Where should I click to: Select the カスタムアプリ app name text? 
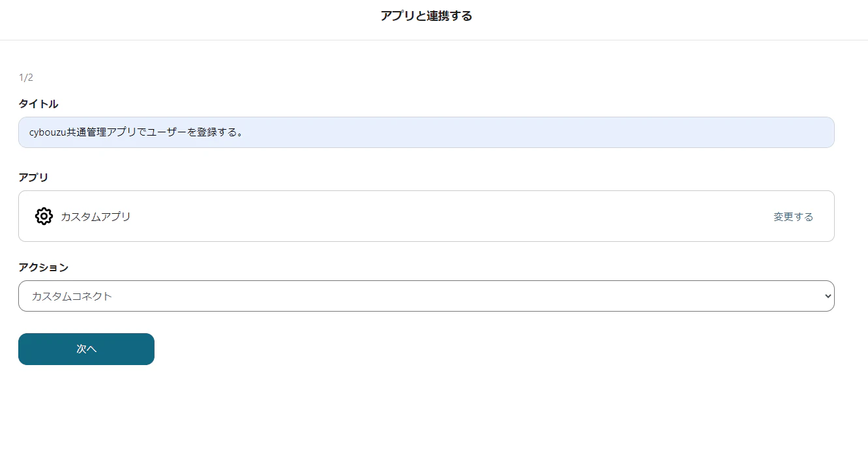(x=96, y=216)
